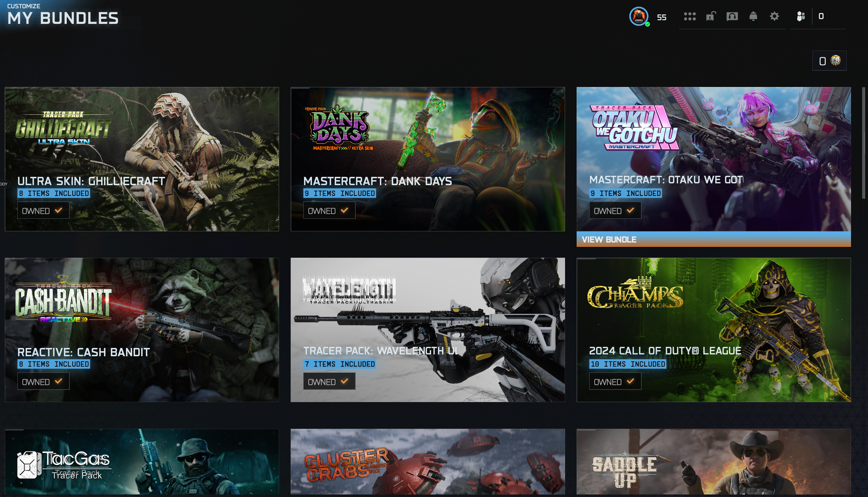Click "7 ITEMS INCLUDED" on Wavelength
Screen dimensions: 868x497
[340, 364]
